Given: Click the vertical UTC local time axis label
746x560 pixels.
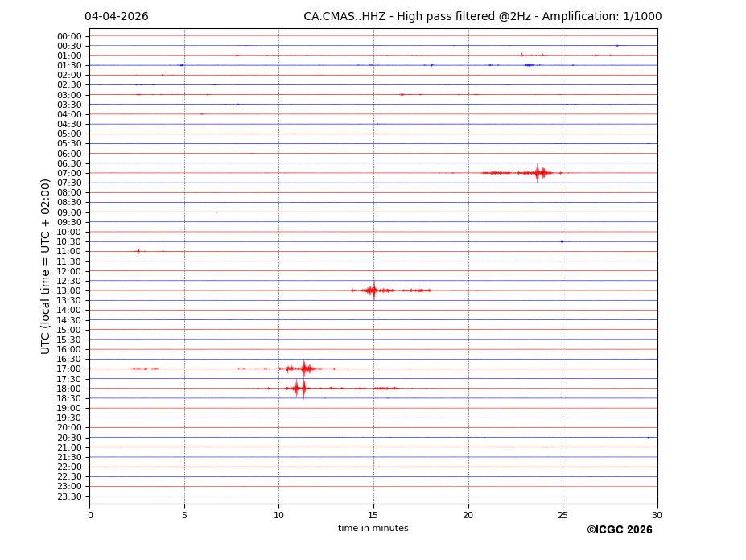Looking at the screenshot, I should point(47,266).
